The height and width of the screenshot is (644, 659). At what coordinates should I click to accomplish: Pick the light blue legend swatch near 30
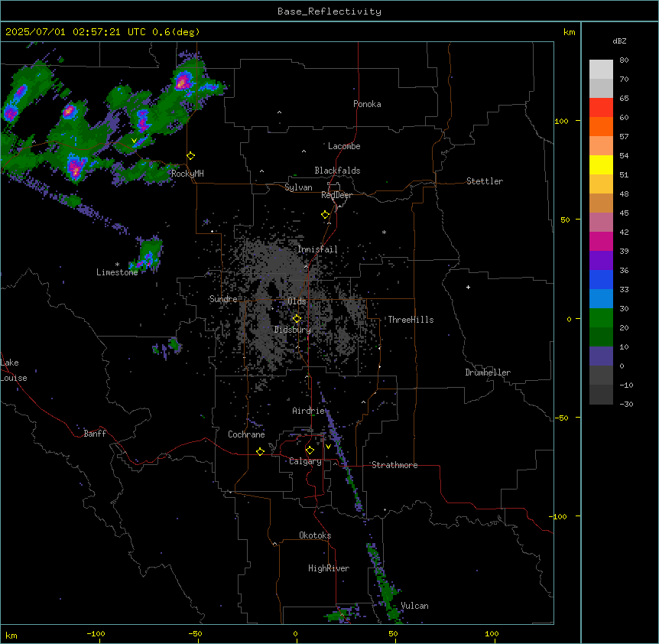601,299
